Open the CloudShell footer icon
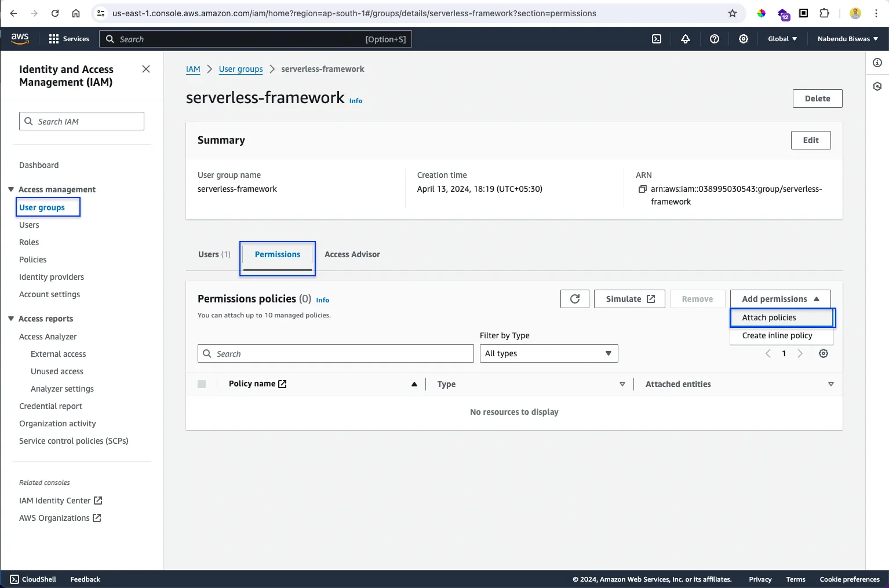The width and height of the screenshot is (889, 588). 14,579
